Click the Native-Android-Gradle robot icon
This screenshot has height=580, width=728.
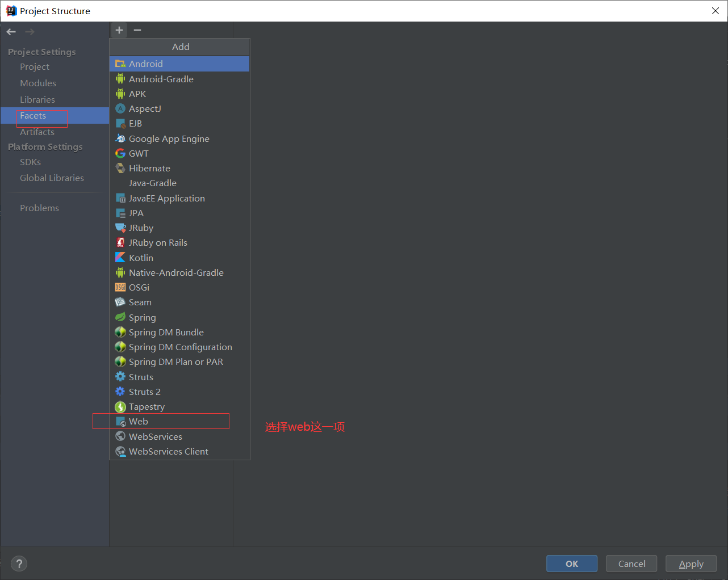[120, 272]
